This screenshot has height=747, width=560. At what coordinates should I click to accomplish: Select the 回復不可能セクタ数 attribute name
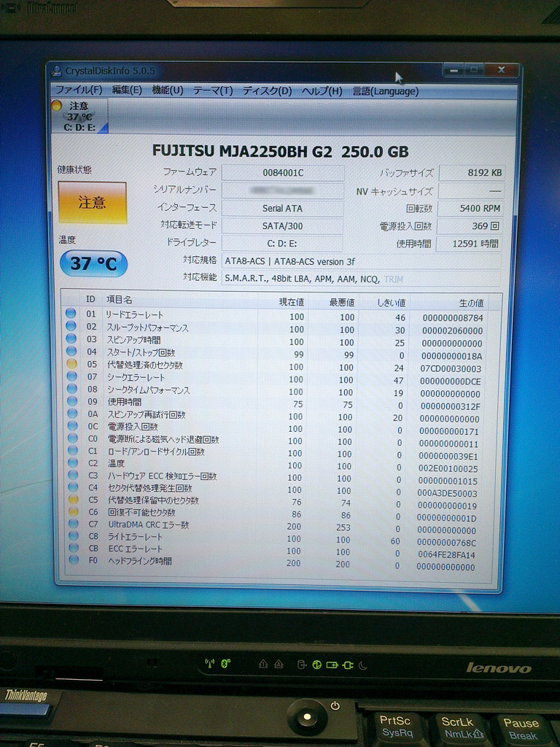click(x=142, y=512)
